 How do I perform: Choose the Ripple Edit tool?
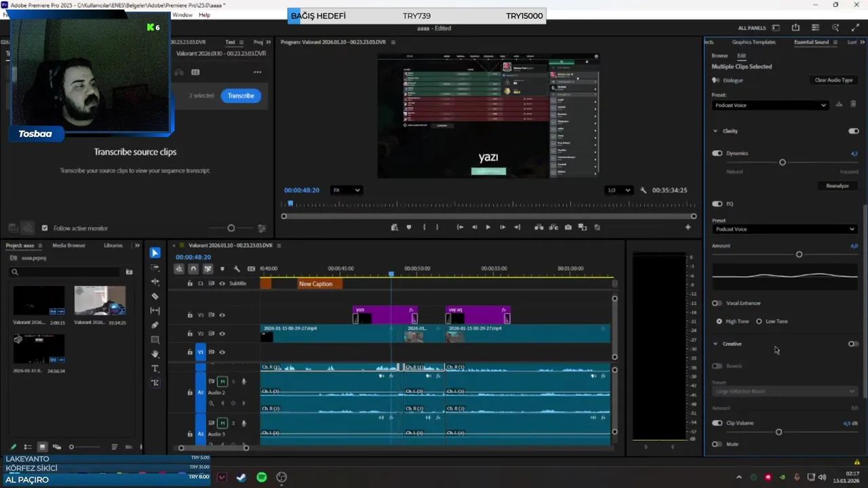pyautogui.click(x=155, y=281)
